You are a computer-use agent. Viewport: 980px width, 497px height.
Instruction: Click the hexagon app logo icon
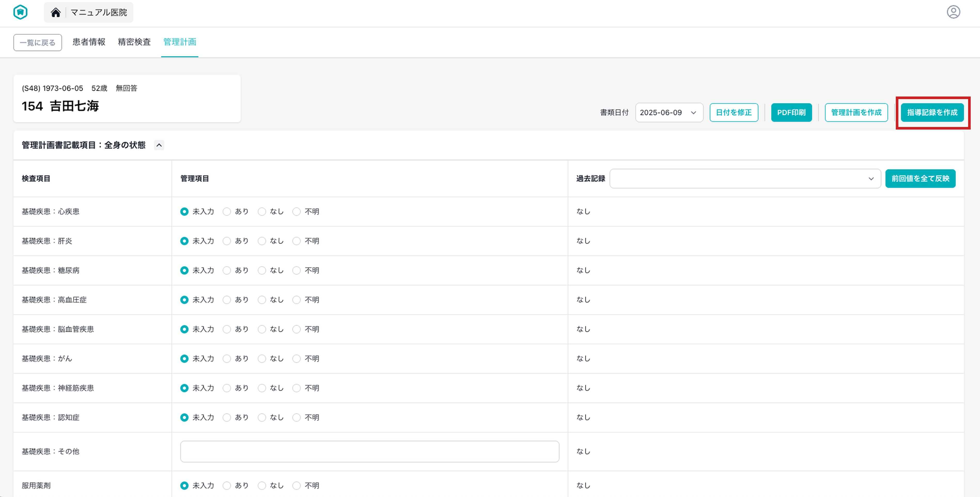[x=21, y=12]
